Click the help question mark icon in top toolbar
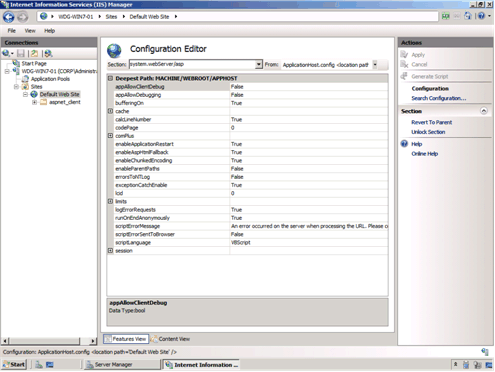The image size is (495, 372). coord(481,16)
